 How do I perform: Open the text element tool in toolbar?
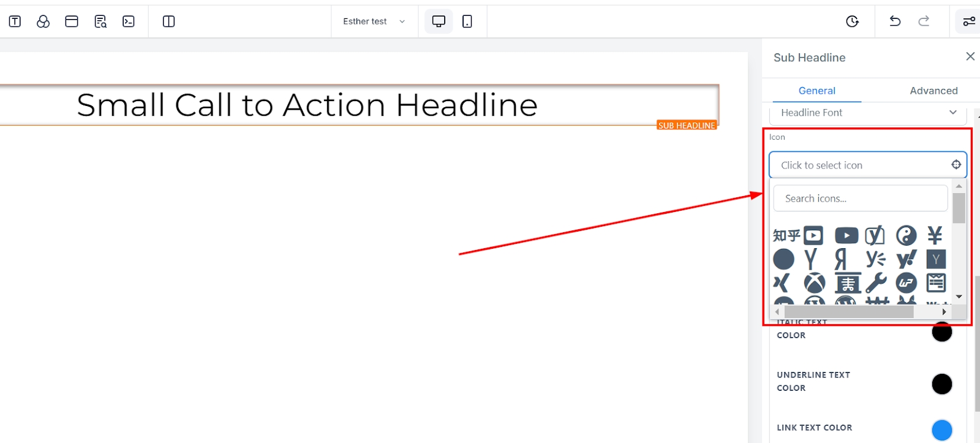(x=15, y=21)
